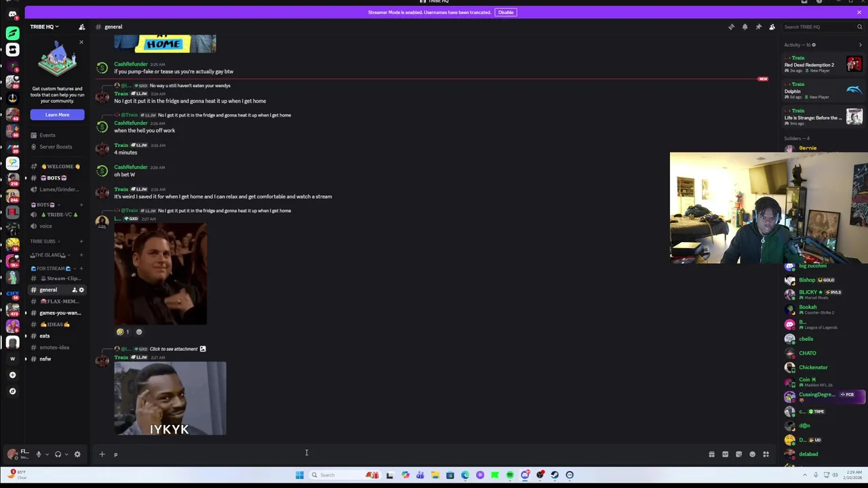This screenshot has height=488, width=868.
Task: Open Activity settings gear
Action: pos(814,45)
